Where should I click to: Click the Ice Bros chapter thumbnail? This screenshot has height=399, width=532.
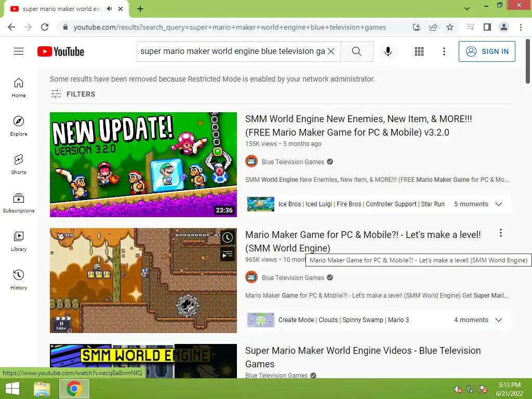click(x=261, y=204)
